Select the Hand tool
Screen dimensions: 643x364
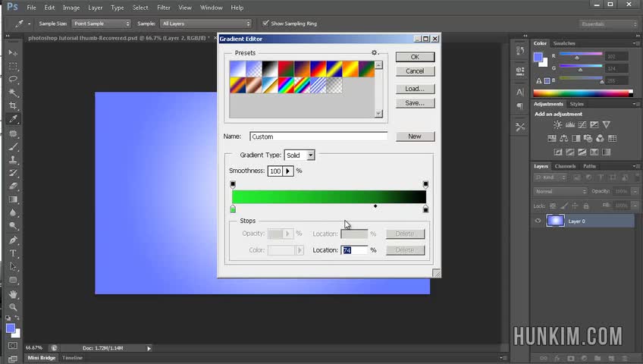pyautogui.click(x=13, y=294)
